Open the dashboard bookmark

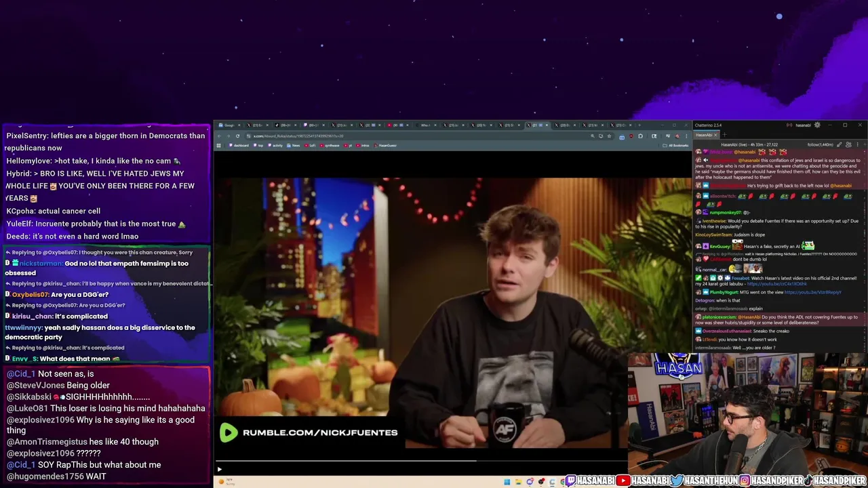(x=237, y=145)
